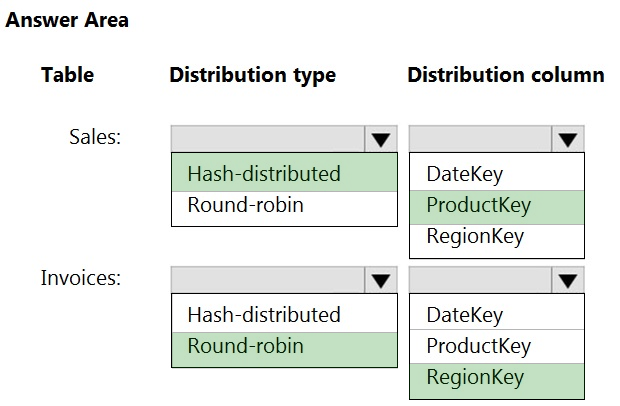This screenshot has height=406, width=620.
Task: Click the Invoices distribution column selection field
Action: 480,280
